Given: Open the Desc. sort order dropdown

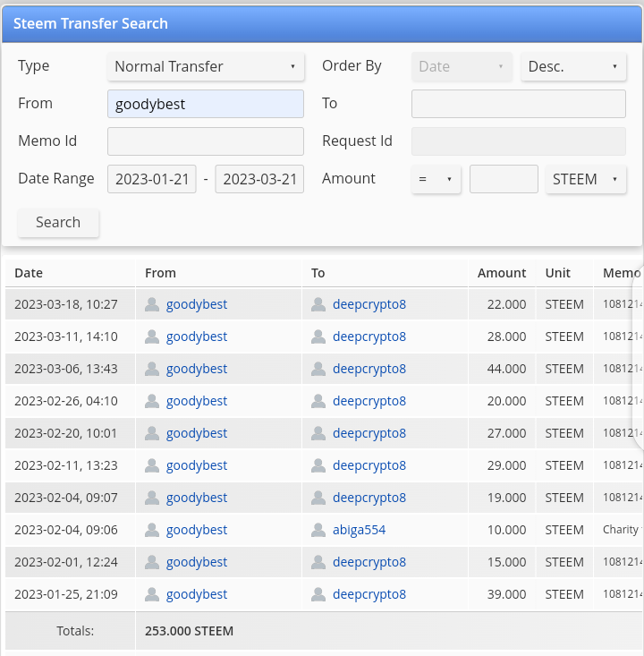Looking at the screenshot, I should [572, 66].
